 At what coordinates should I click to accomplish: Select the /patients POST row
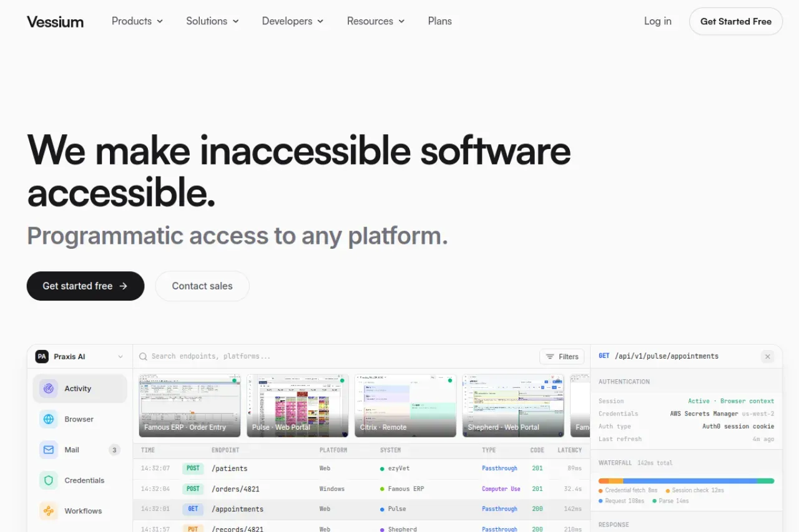[x=361, y=468]
